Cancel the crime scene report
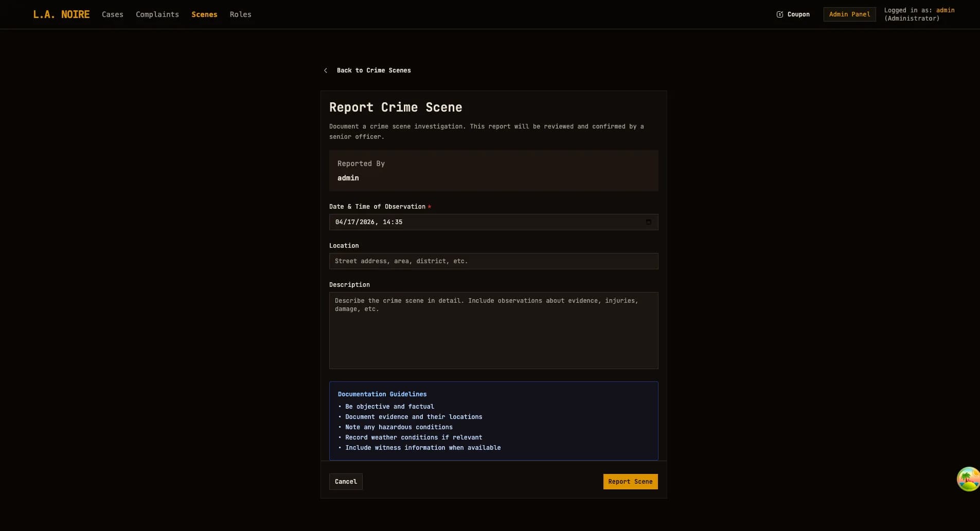This screenshot has height=531, width=980. click(346, 482)
